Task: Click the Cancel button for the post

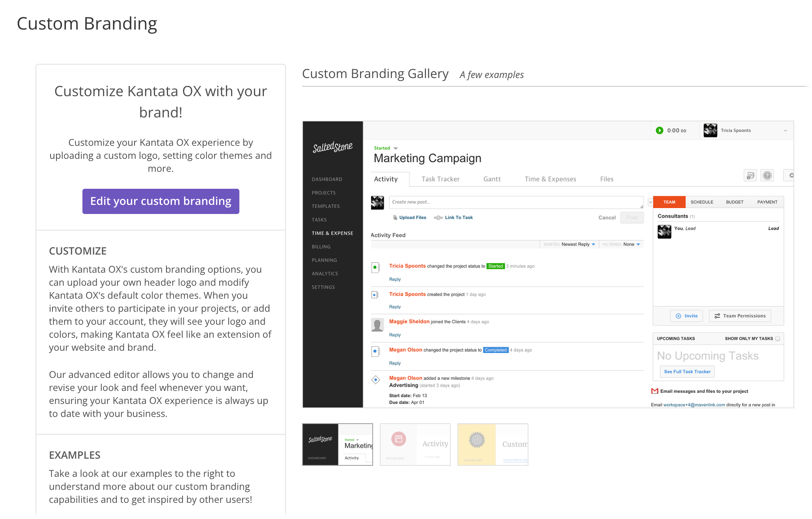Action: (x=607, y=218)
